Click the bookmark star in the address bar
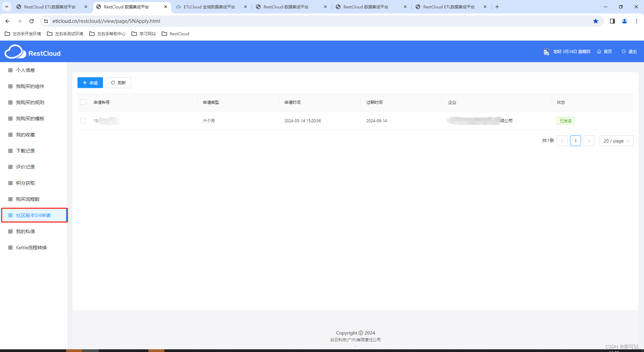The width and height of the screenshot is (644, 352). [x=596, y=21]
